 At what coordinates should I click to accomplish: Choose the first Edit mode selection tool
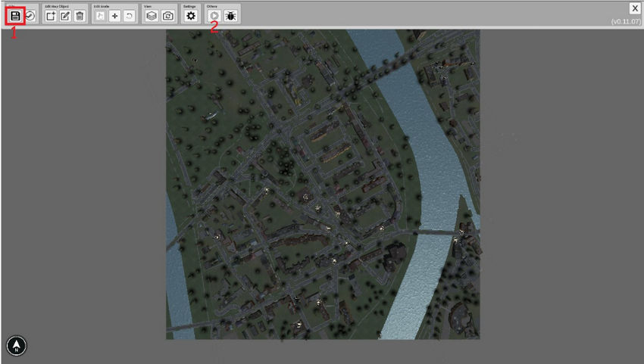100,16
